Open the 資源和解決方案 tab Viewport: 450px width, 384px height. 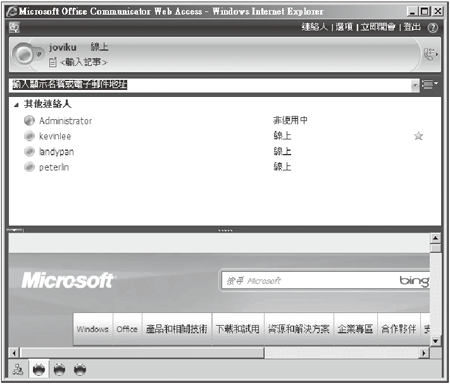[299, 329]
